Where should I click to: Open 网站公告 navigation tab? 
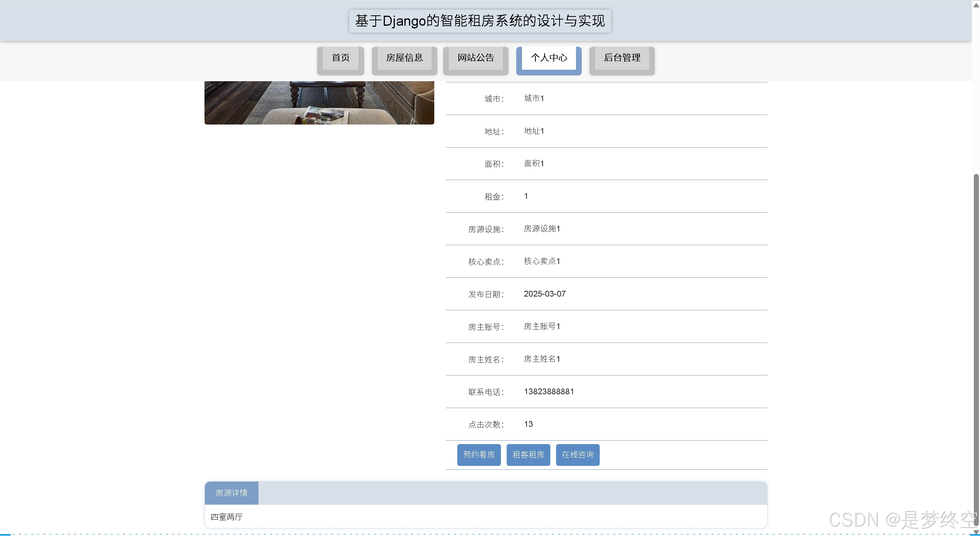tap(476, 58)
